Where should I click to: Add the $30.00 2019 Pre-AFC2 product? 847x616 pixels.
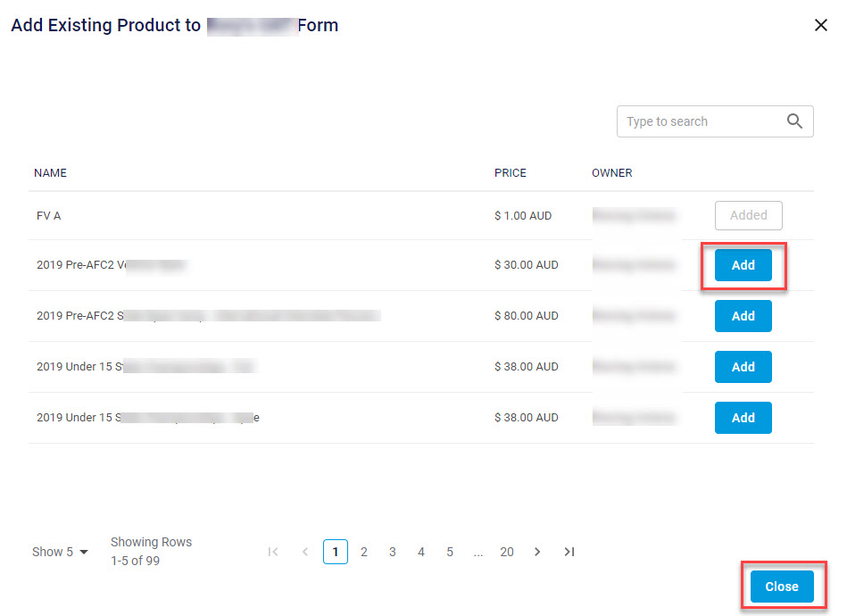point(743,265)
